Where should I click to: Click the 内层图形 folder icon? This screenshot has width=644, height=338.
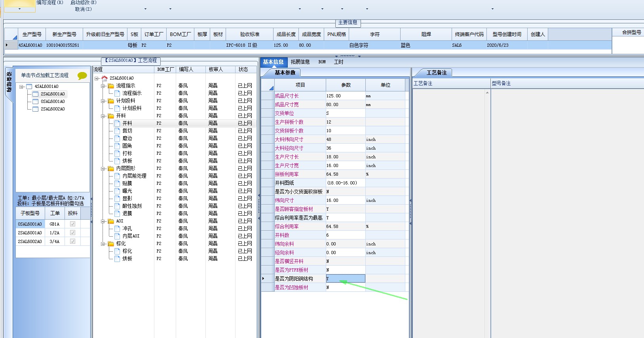[x=111, y=169]
